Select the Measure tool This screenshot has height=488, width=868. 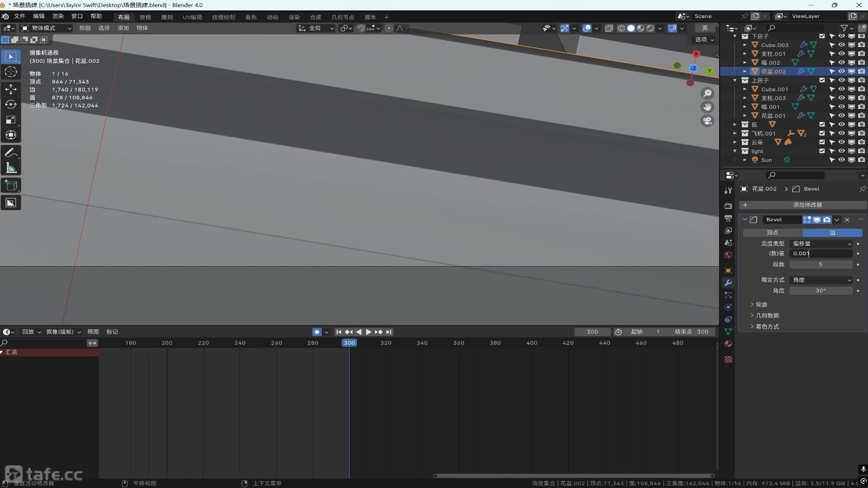click(11, 169)
